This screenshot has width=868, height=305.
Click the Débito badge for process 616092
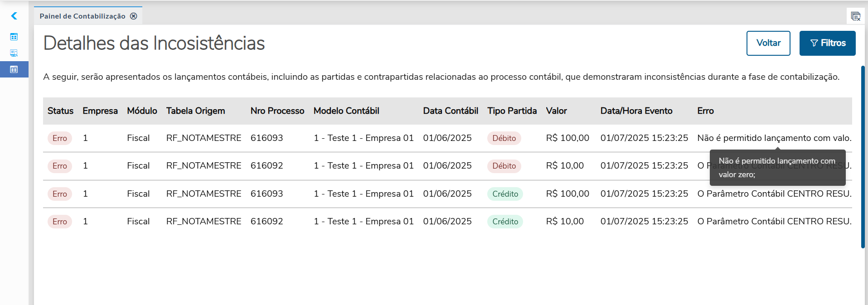click(x=504, y=166)
